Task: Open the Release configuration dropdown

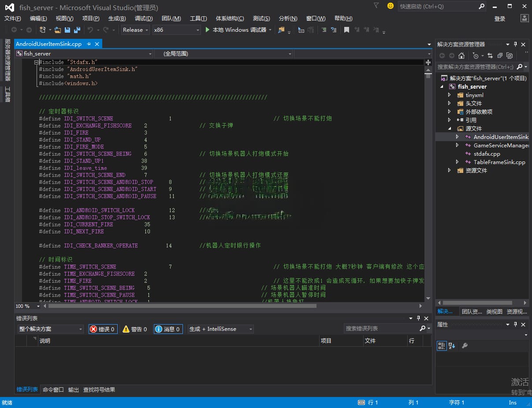Action: (135, 30)
